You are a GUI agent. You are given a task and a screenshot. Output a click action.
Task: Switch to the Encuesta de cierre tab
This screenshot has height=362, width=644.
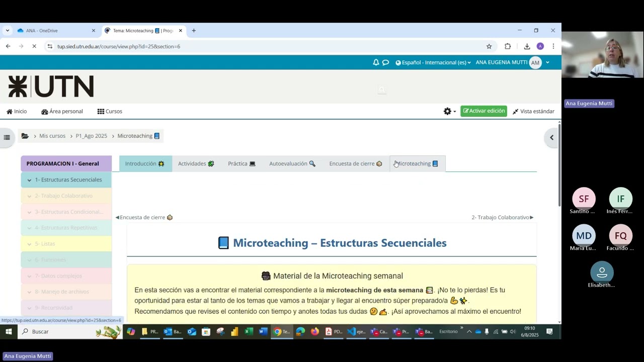[x=356, y=163]
